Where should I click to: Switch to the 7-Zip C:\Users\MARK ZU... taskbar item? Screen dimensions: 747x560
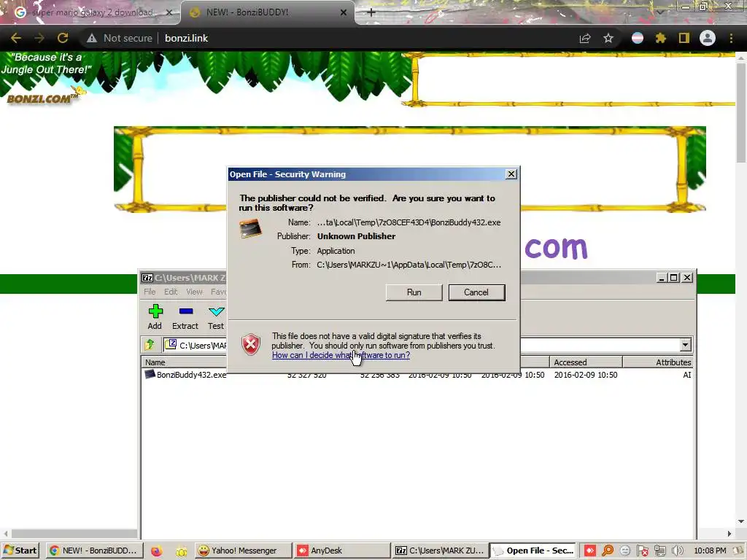[441, 551]
